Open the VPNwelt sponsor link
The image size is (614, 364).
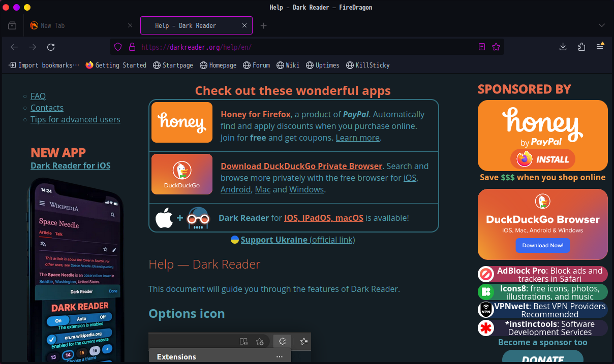pos(543,310)
